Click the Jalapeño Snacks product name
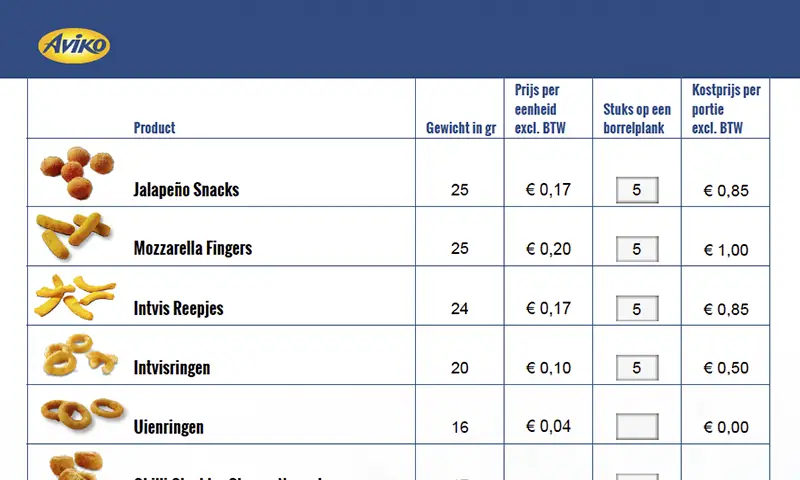The height and width of the screenshot is (480, 800). pos(186,190)
